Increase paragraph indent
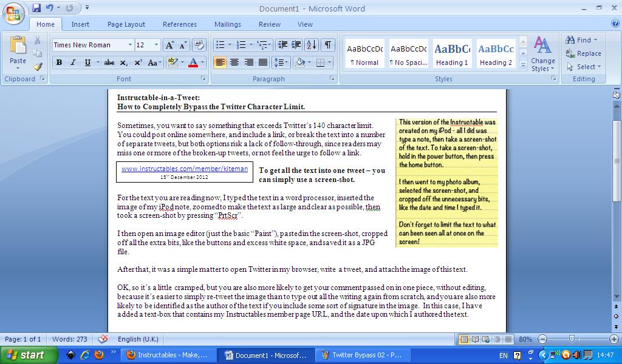This screenshot has height=364, width=622. coord(296,45)
